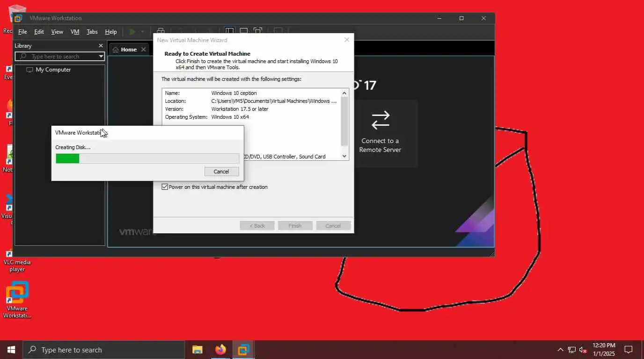Click the green Power On play icon

coord(132,32)
